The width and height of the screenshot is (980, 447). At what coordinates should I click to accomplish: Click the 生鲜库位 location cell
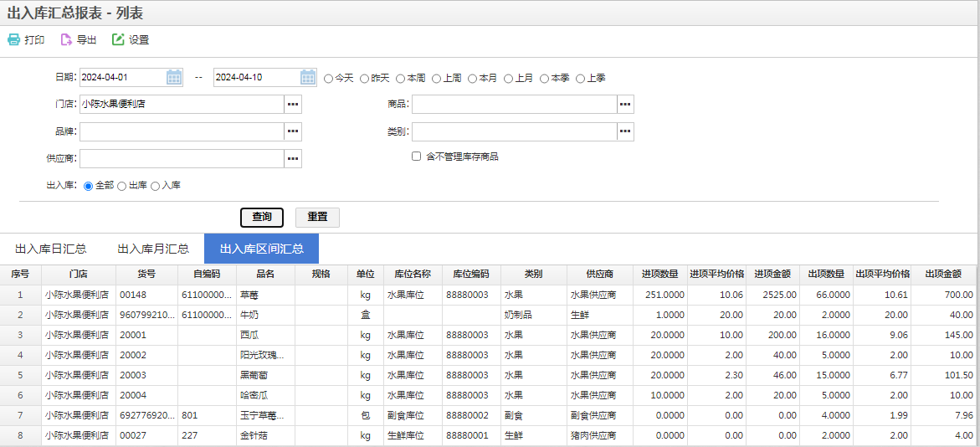coord(413,436)
